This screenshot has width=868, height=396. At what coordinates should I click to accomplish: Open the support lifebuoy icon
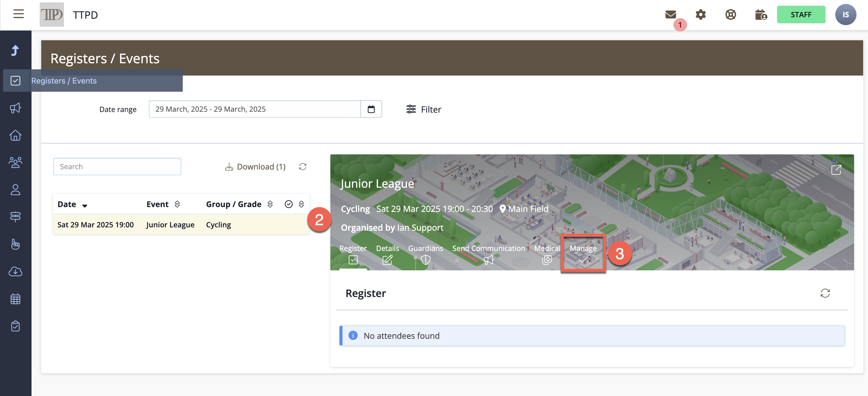coord(730,15)
